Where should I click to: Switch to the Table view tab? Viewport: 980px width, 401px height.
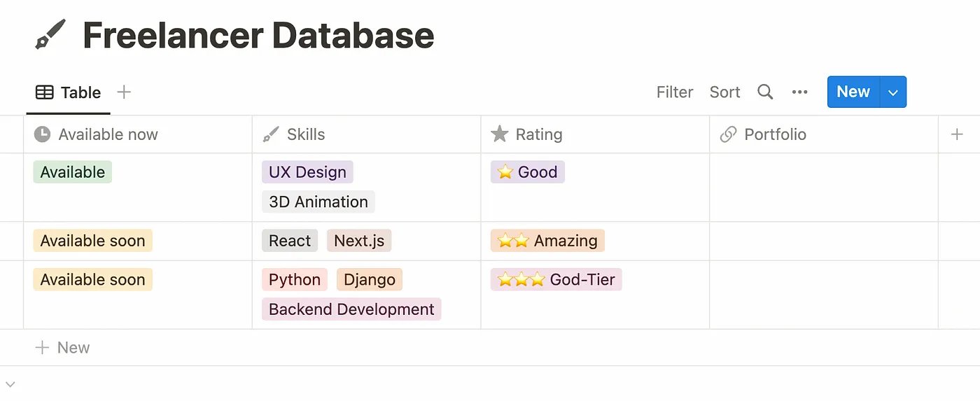point(69,92)
